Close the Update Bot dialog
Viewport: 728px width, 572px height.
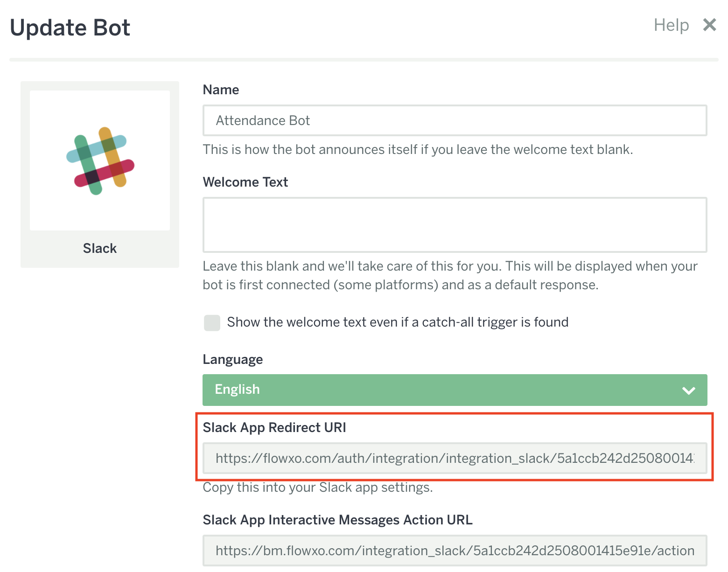709,25
